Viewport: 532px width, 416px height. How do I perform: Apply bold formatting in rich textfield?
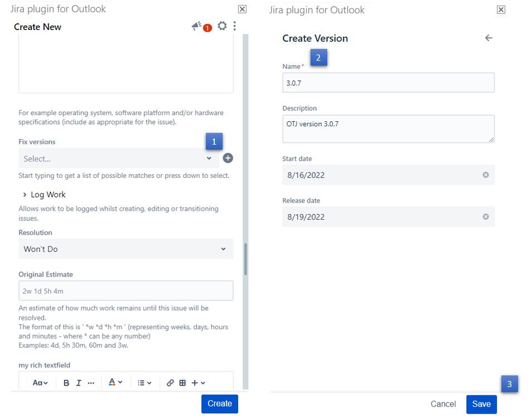(66, 383)
